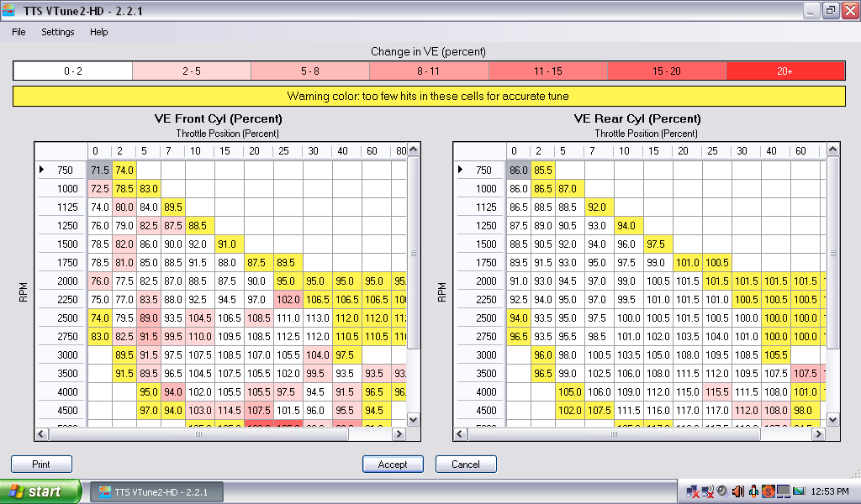The height and width of the screenshot is (504, 861).
Task: Select the row marker arrow for Rear Cyl 750 RPM
Action: click(460, 170)
